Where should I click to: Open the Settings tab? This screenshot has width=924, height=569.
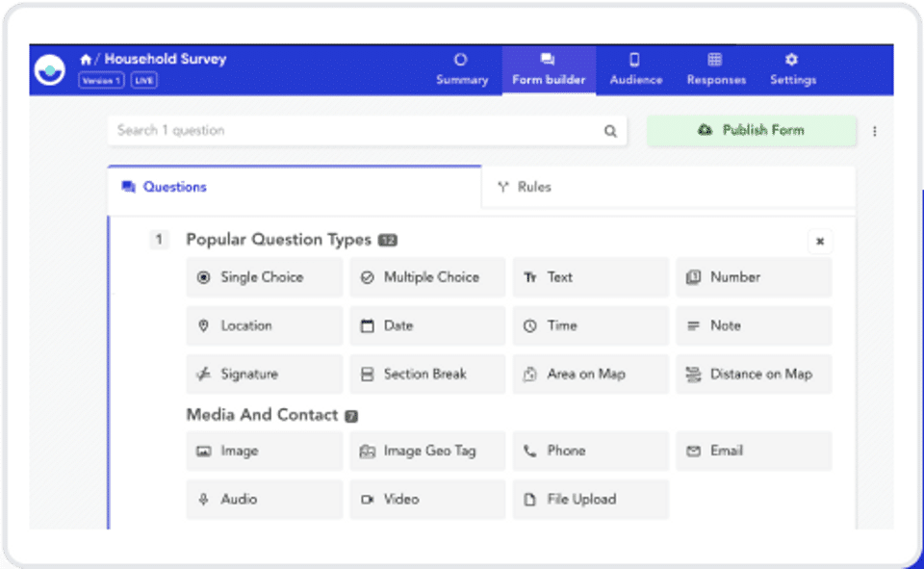(x=792, y=69)
